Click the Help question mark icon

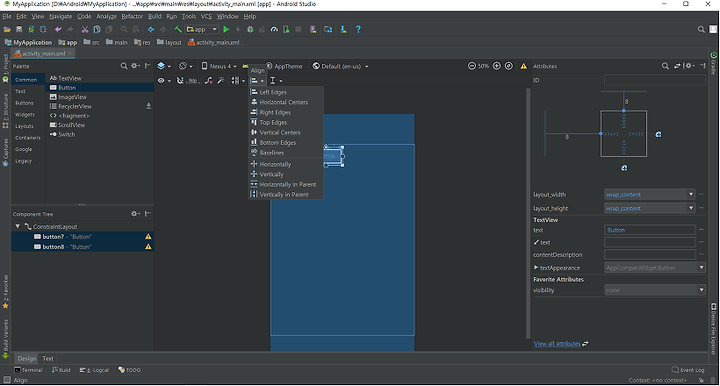tap(358, 29)
